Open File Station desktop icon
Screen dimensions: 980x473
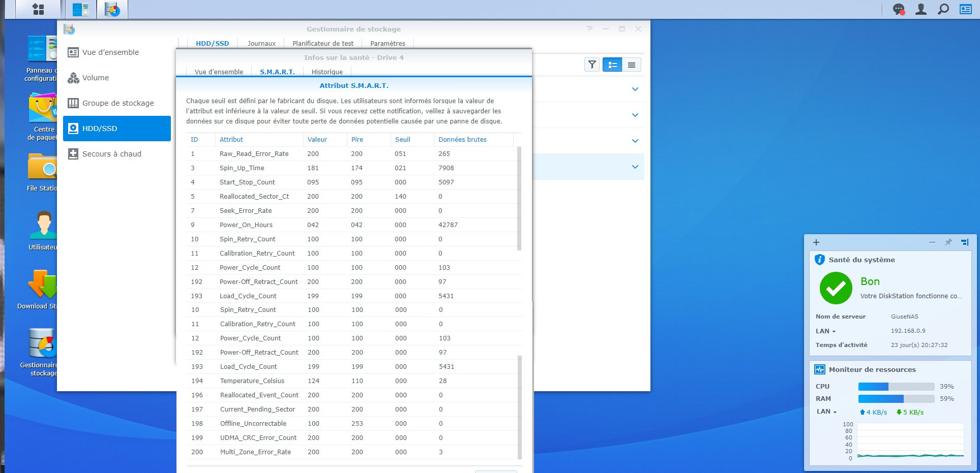point(43,173)
